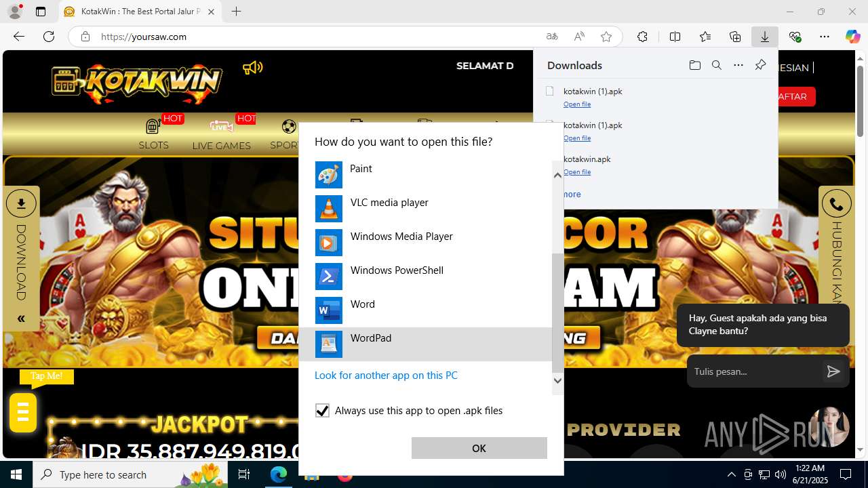Viewport: 868px width, 488px height.
Task: Open notification center icon
Action: point(846,474)
